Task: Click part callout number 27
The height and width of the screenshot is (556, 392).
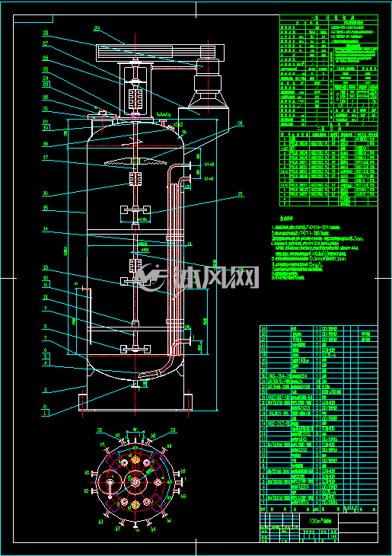Action: (x=46, y=43)
